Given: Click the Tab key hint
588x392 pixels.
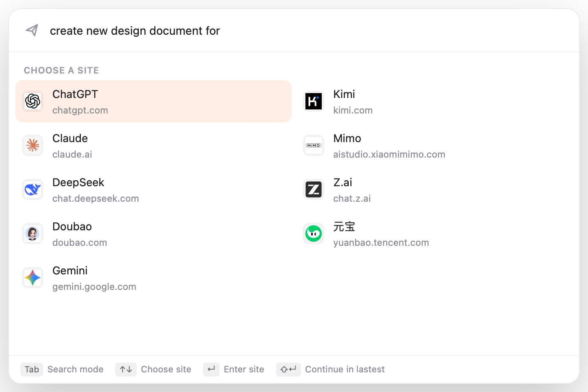Looking at the screenshot, I should tap(32, 370).
